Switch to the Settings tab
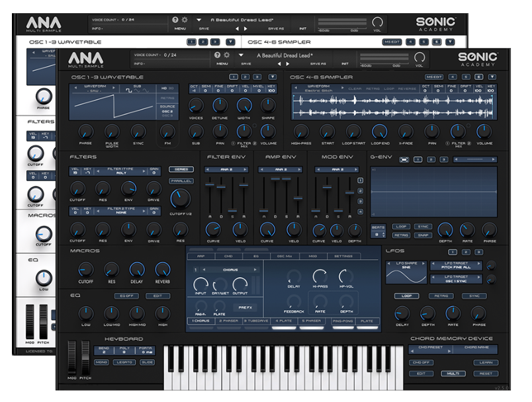The height and width of the screenshot is (402, 532). (x=343, y=257)
